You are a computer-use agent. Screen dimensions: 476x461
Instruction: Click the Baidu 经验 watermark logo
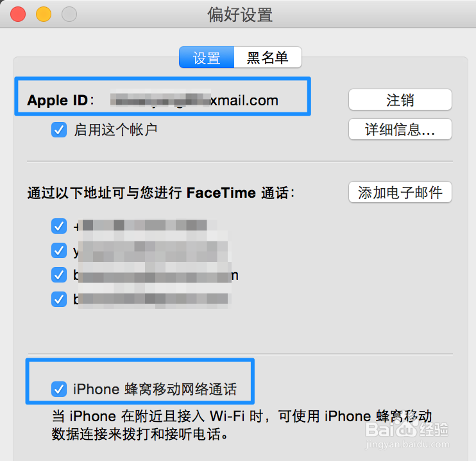coord(407,434)
